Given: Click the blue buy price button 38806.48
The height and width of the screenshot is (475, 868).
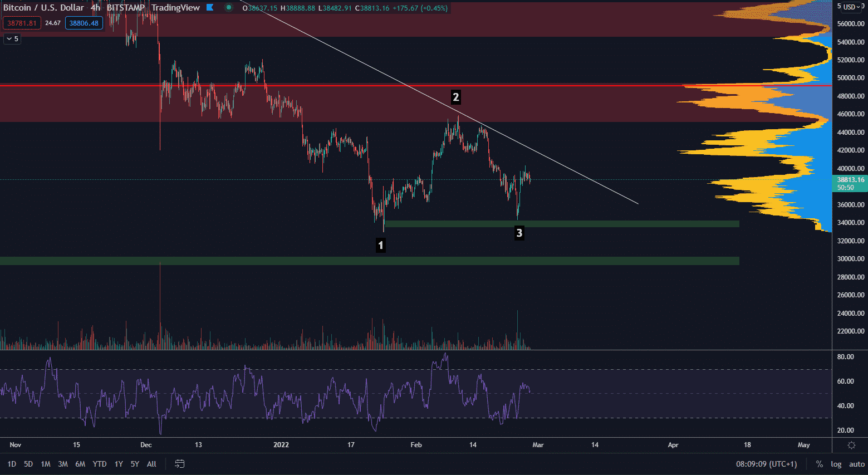Looking at the screenshot, I should (x=84, y=23).
